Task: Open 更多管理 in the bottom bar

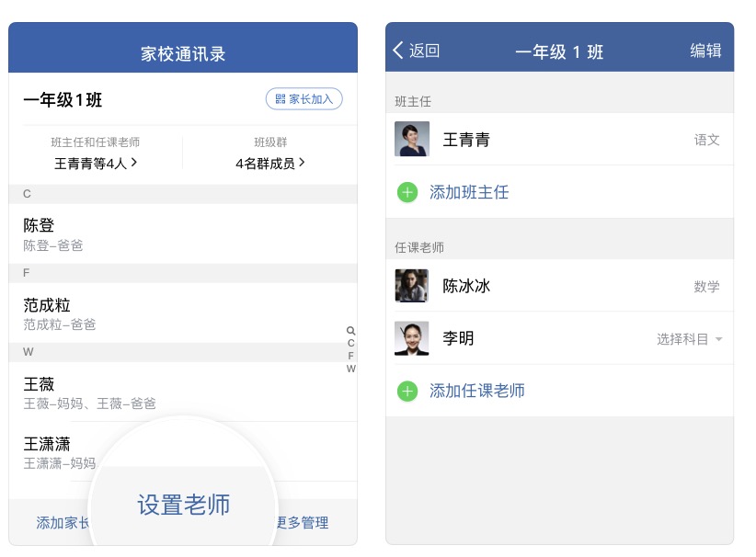Action: pos(303,522)
